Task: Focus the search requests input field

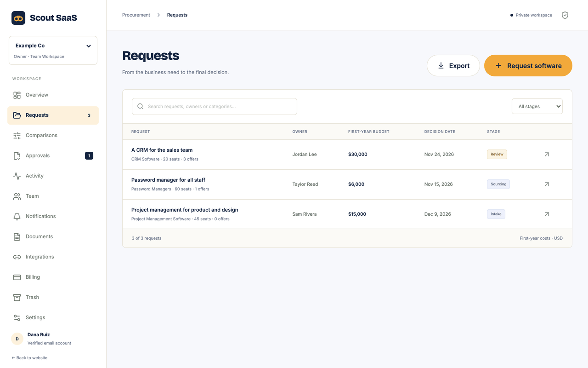Action: pyautogui.click(x=215, y=107)
